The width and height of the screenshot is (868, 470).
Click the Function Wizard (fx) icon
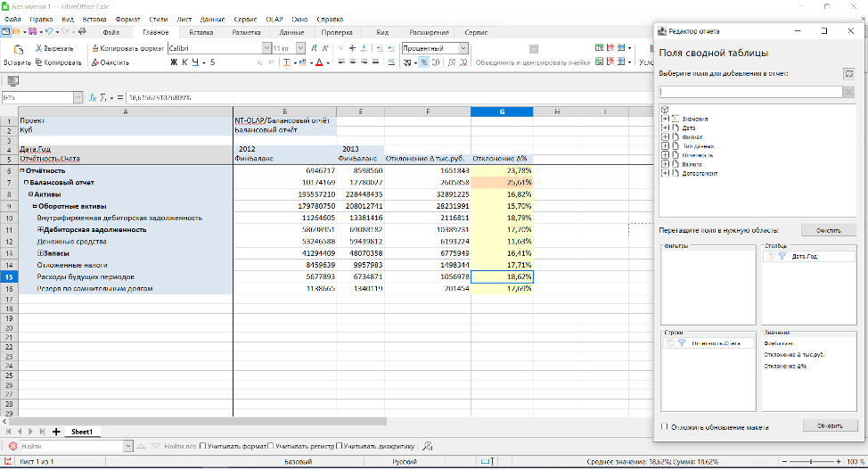[93, 97]
